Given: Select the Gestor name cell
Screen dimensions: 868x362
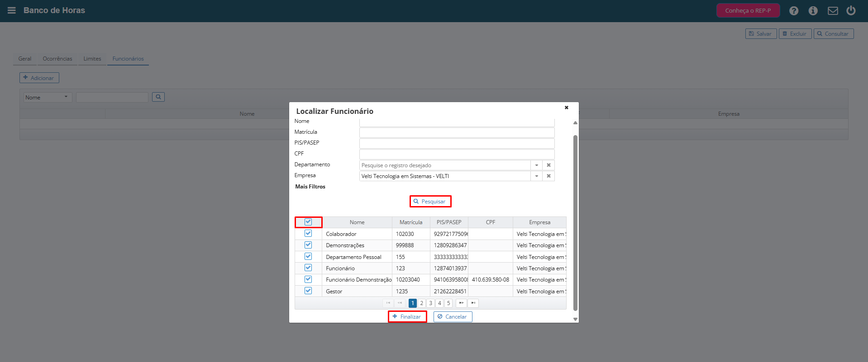Looking at the screenshot, I should tap(357, 291).
